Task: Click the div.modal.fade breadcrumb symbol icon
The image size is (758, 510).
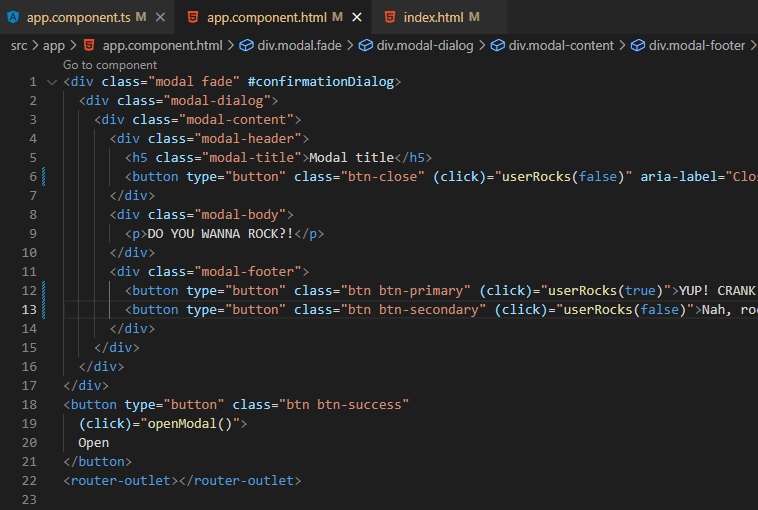Action: pyautogui.click(x=246, y=45)
